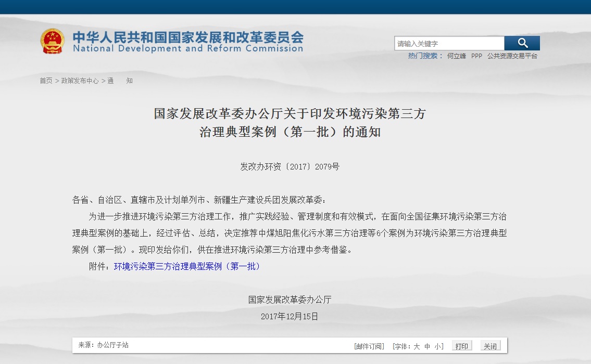
Task: Click the 打印 print button
Action: click(462, 346)
